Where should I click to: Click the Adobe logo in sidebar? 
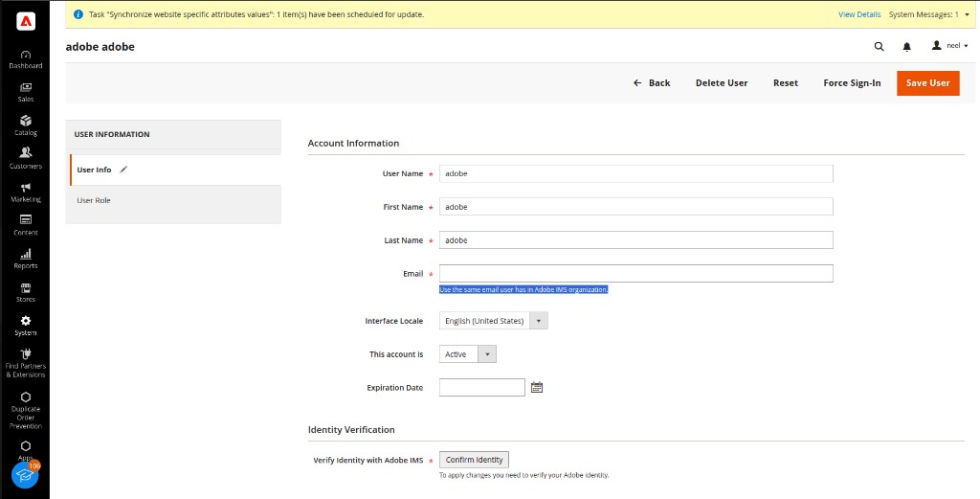[x=26, y=22]
